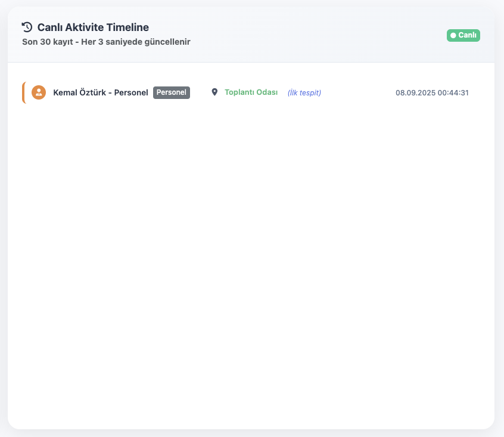504x437 pixels.
Task: Click the word Timeline in the heading
Action: (127, 27)
